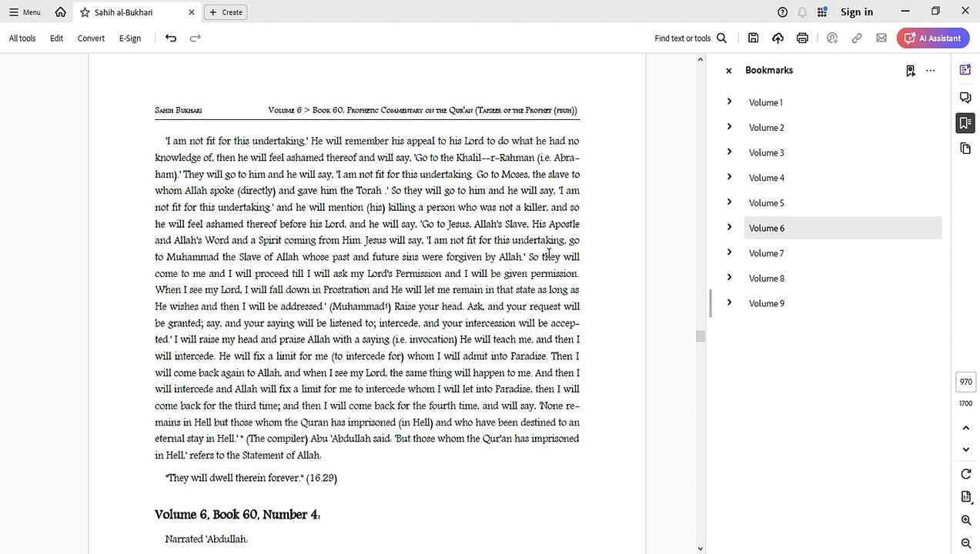Screen dimensions: 980x554
Task: Open Bookmarks panel options ellipsis
Action: point(930,71)
